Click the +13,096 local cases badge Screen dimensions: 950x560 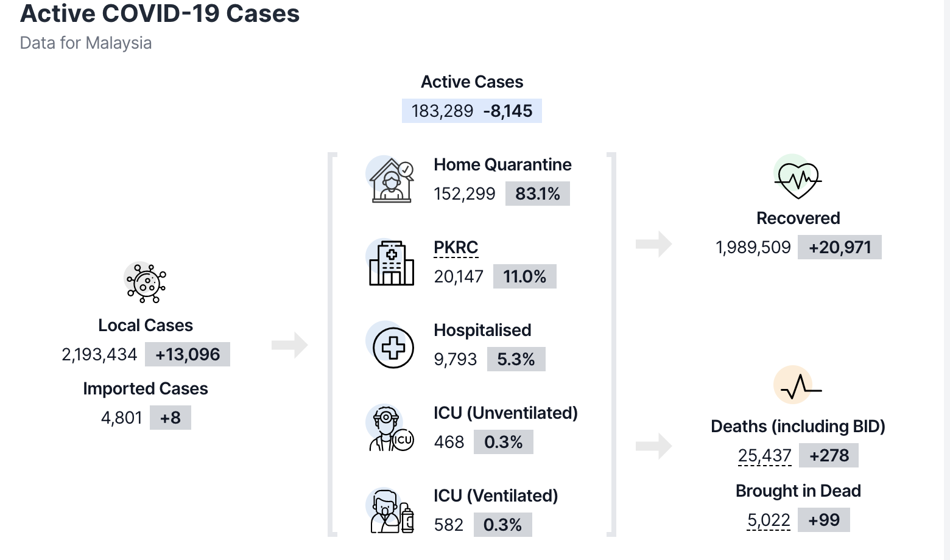[x=188, y=354]
